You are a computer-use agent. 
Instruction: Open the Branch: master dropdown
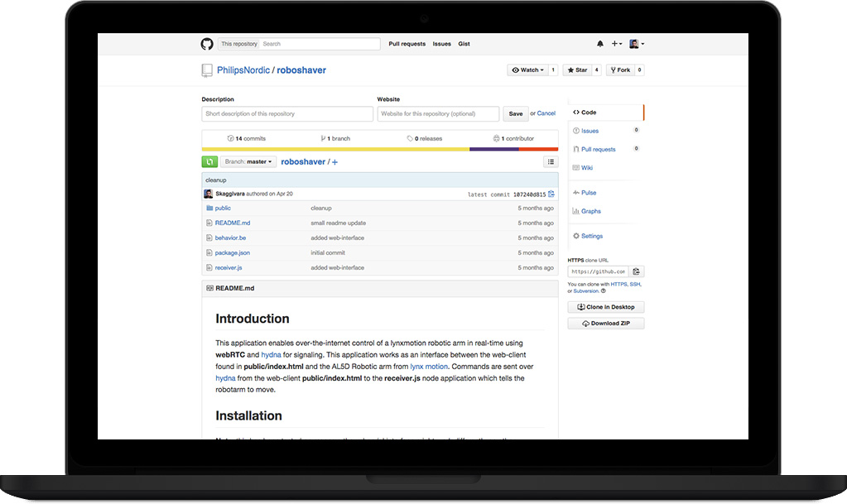(x=248, y=162)
